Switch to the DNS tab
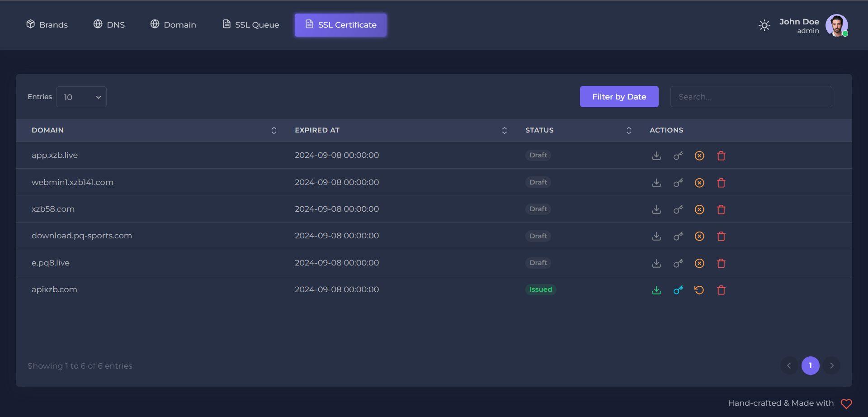 coord(109,25)
